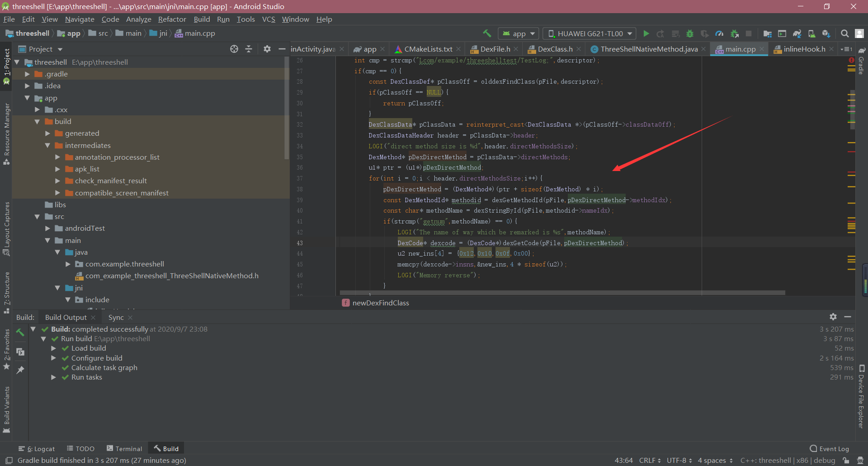Open the Android profiler gauge icon
The image size is (868, 466).
coord(719,33)
